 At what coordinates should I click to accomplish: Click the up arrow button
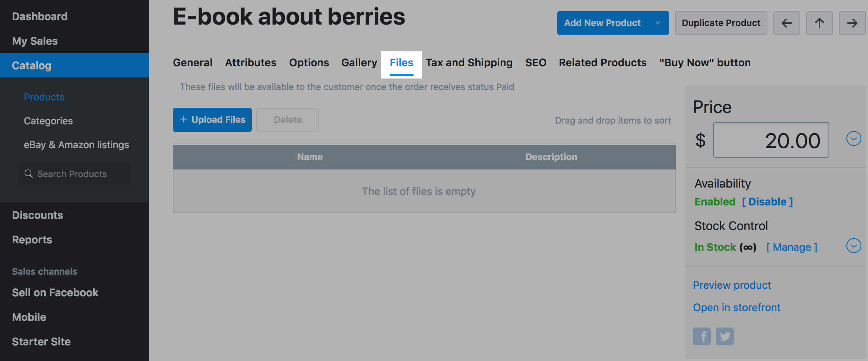click(819, 23)
